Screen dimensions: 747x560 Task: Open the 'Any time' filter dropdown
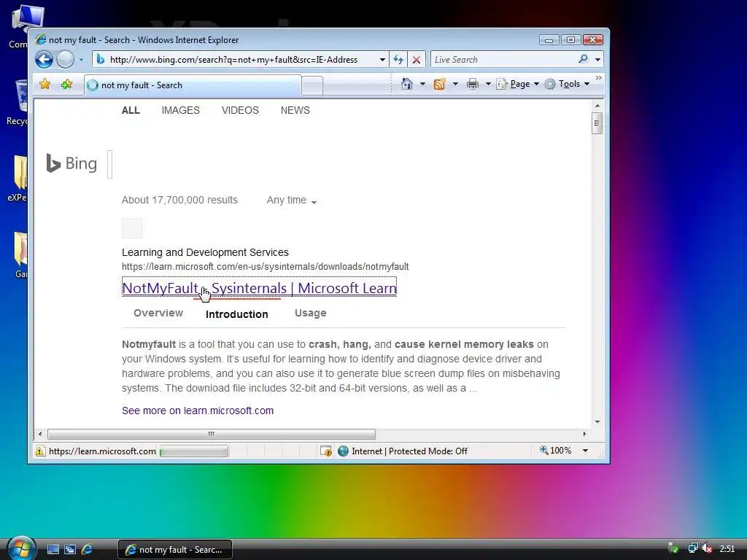click(x=292, y=201)
